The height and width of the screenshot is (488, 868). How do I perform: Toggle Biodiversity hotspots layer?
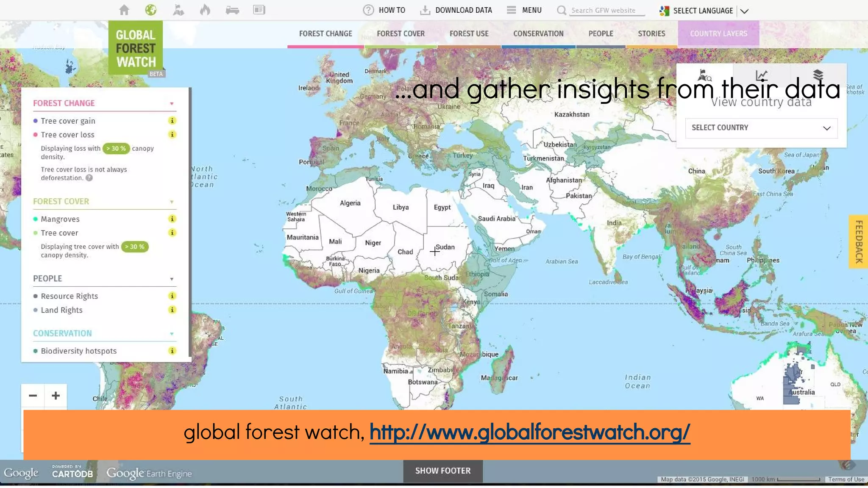[75, 351]
